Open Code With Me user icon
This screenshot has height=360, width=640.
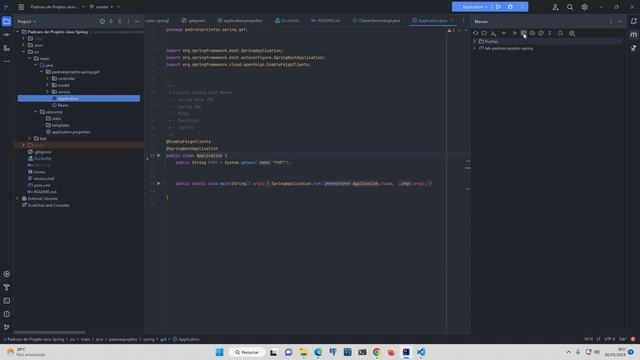pyautogui.click(x=556, y=7)
